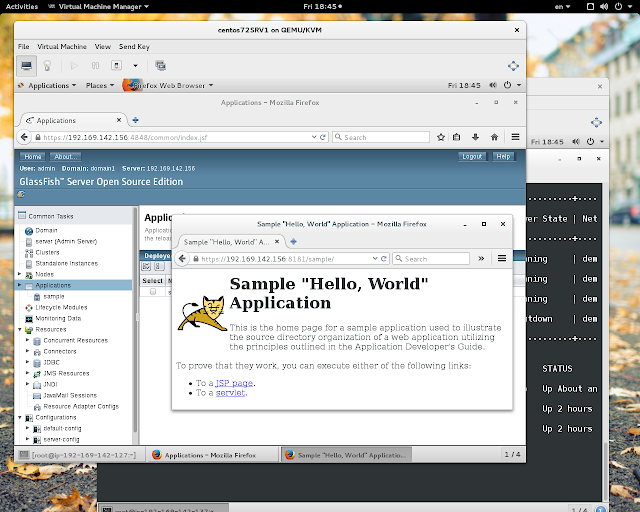Expand JMS Resources node

(x=27, y=373)
